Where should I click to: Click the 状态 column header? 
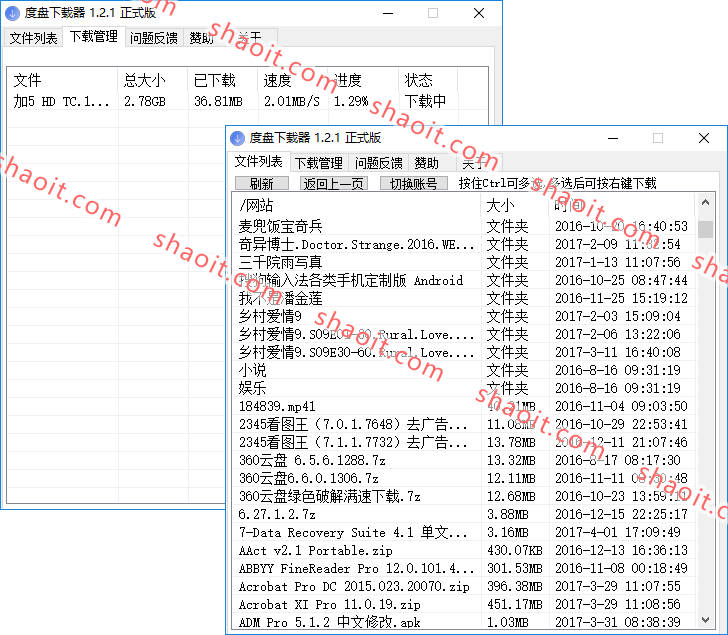pos(428,80)
